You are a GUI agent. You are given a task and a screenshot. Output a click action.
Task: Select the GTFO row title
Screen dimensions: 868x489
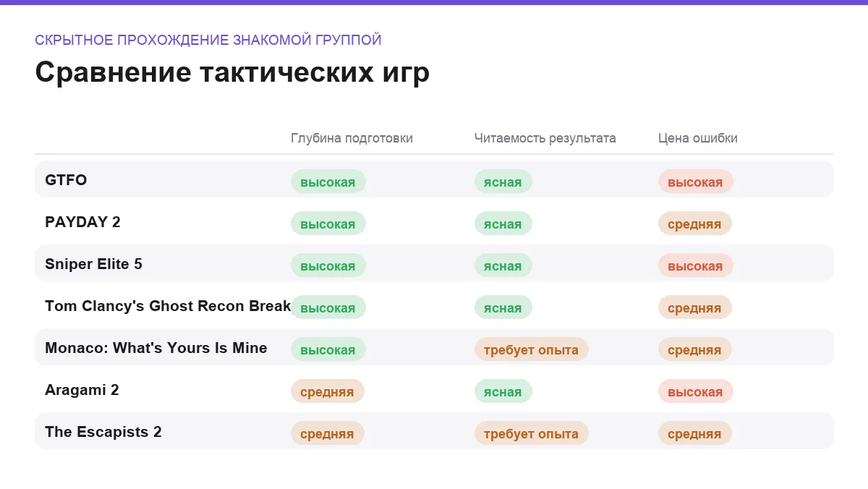(x=66, y=180)
